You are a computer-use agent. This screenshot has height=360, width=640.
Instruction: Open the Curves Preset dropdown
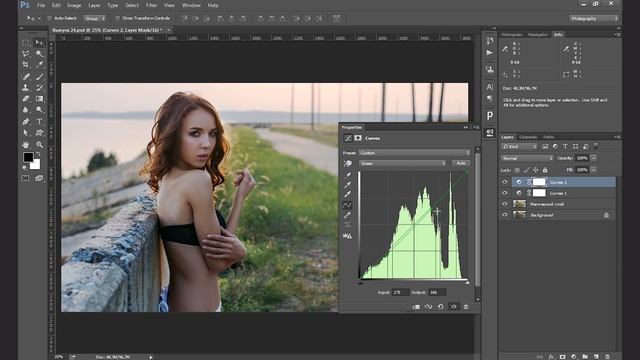414,153
